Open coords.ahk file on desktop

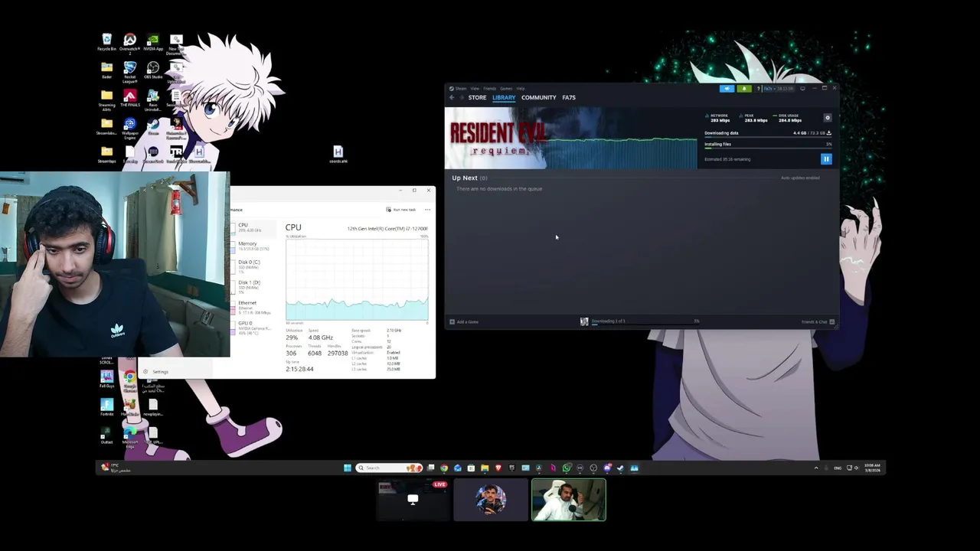[338, 155]
